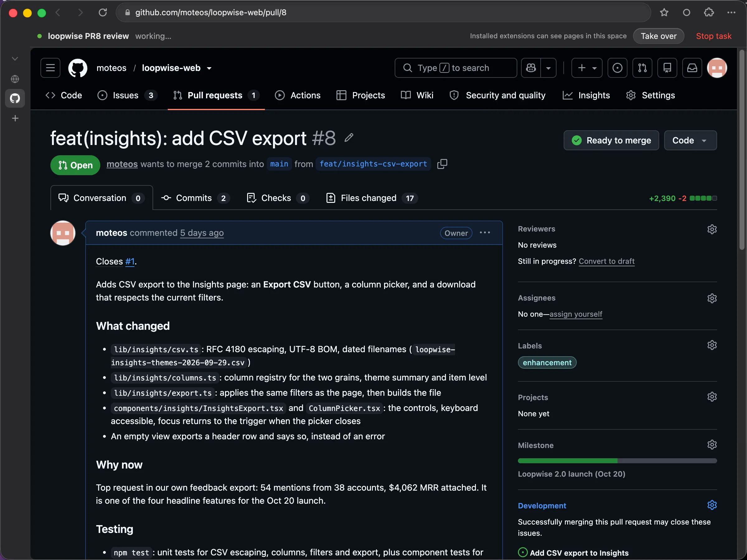Open the Copilot chat icon
This screenshot has width=747, height=560.
pyautogui.click(x=531, y=68)
